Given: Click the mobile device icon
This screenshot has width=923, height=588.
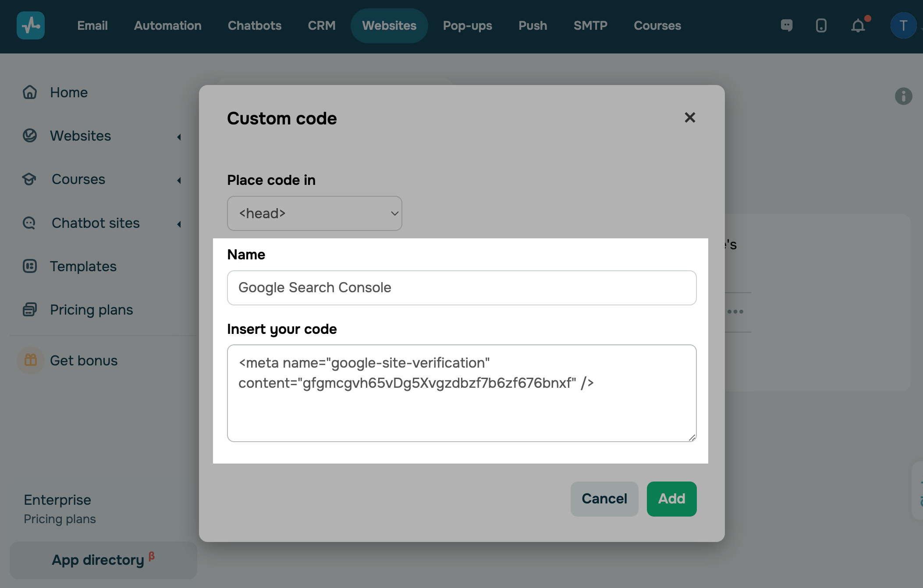Looking at the screenshot, I should coord(821,25).
